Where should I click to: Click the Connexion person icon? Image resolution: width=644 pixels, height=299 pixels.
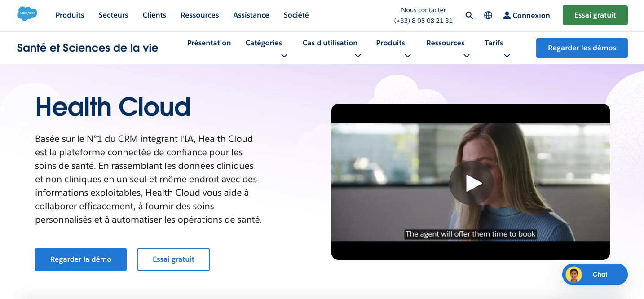(x=507, y=15)
